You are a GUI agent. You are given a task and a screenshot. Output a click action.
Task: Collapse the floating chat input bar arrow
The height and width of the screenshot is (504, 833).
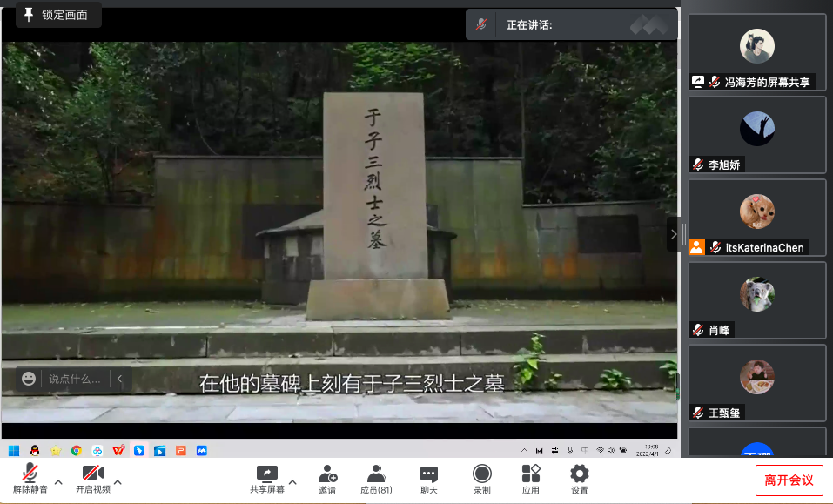click(x=120, y=379)
